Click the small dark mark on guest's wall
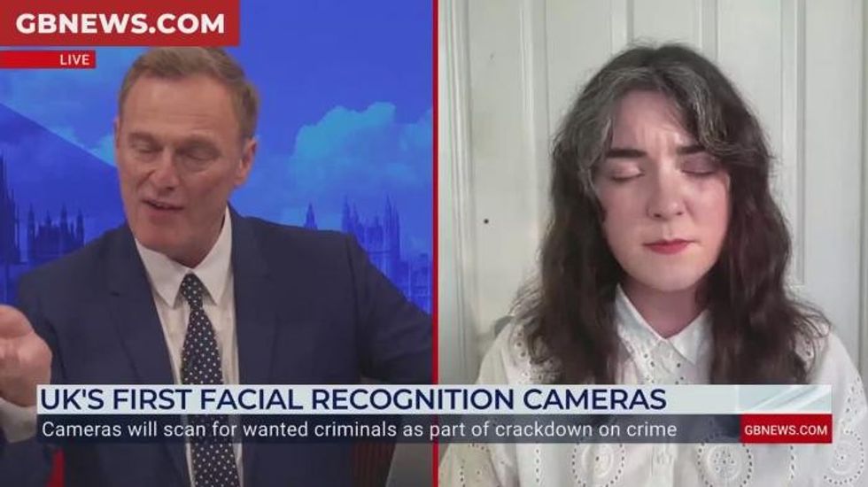Screen dimensions: 868x487 click(486, 222)
